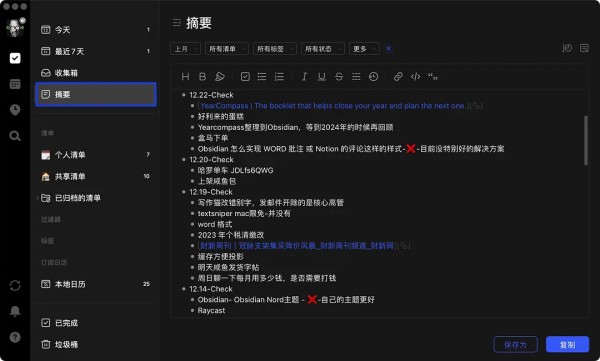Click the template icon at top right
This screenshot has height=361, width=600.
pyautogui.click(x=584, y=48)
